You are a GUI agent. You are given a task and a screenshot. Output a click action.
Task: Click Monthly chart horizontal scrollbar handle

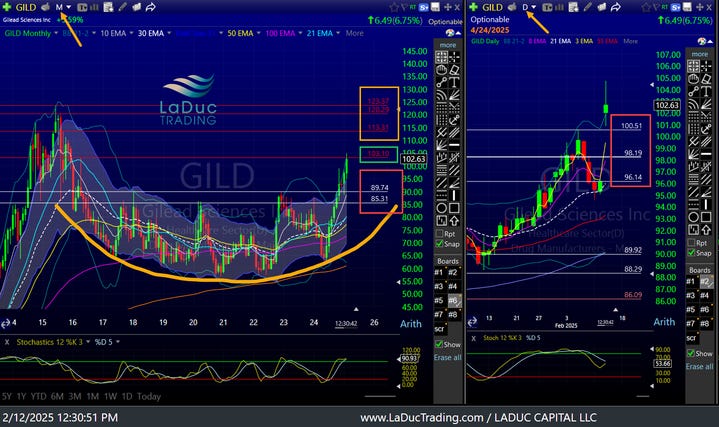380,396
